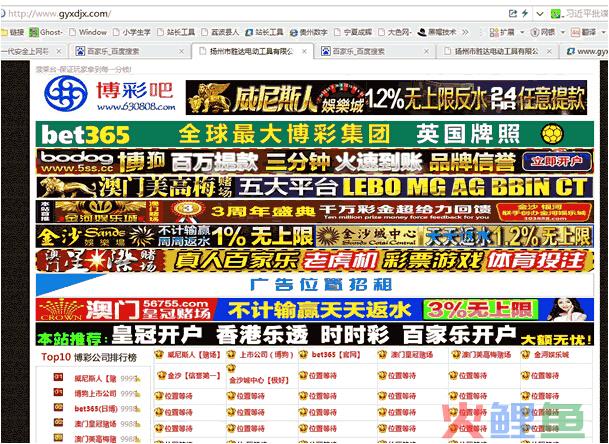Open 金沙【信誉第一】 link

coord(194,375)
